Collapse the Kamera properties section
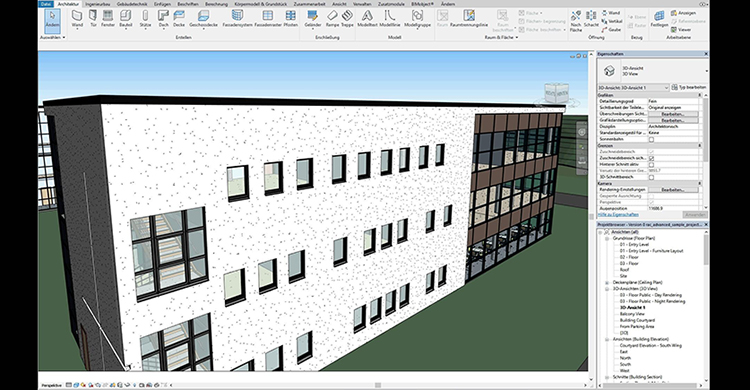The width and height of the screenshot is (750, 390). tap(699, 183)
